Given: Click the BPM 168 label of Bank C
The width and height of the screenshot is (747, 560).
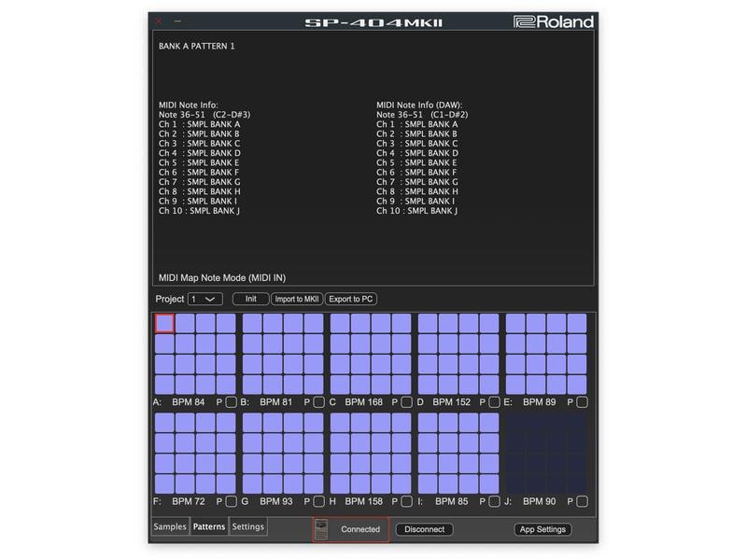Looking at the screenshot, I should pos(363,402).
